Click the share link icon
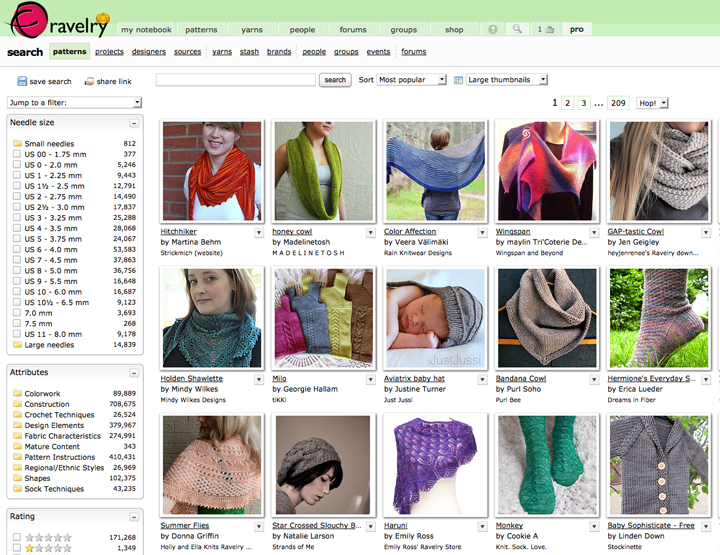 coord(90,81)
